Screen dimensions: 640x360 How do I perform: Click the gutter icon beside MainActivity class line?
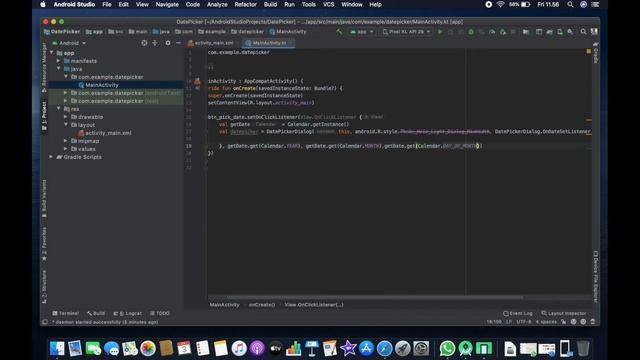[197, 81]
